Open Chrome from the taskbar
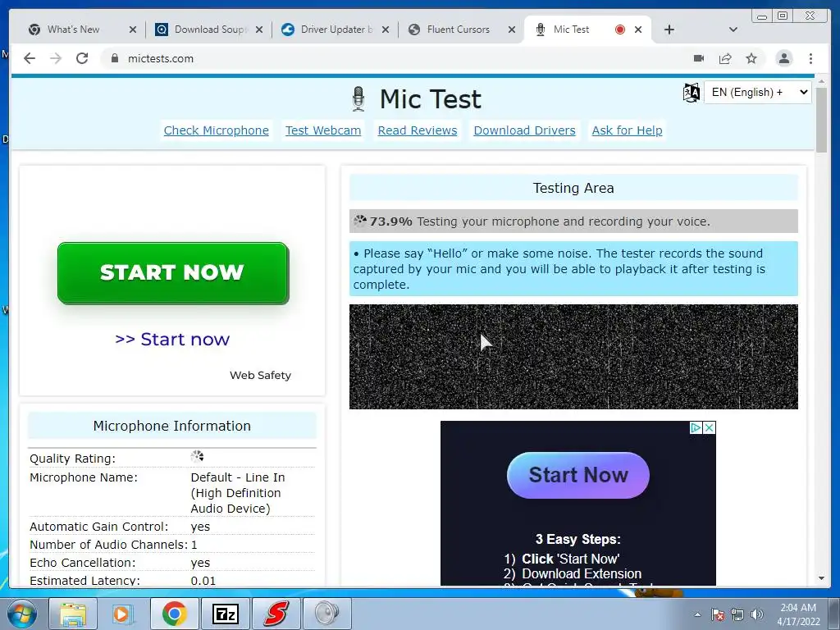This screenshot has width=840, height=630. (x=175, y=614)
